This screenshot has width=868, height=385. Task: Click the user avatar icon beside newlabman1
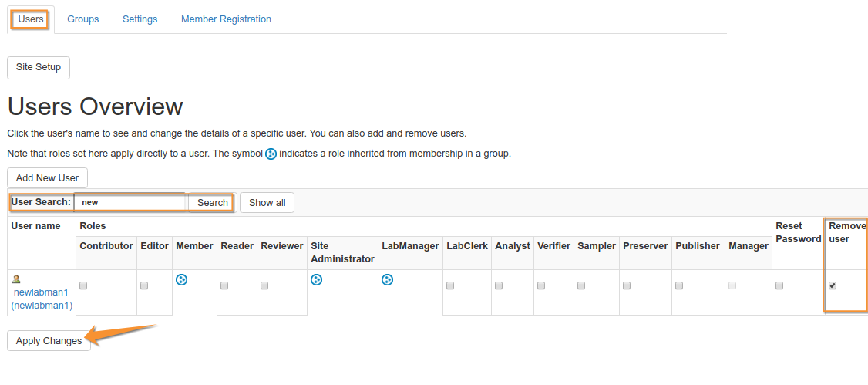tap(16, 279)
